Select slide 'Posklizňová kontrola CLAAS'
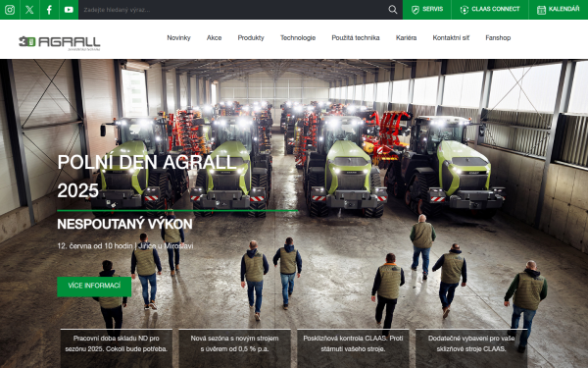 [x=353, y=348]
